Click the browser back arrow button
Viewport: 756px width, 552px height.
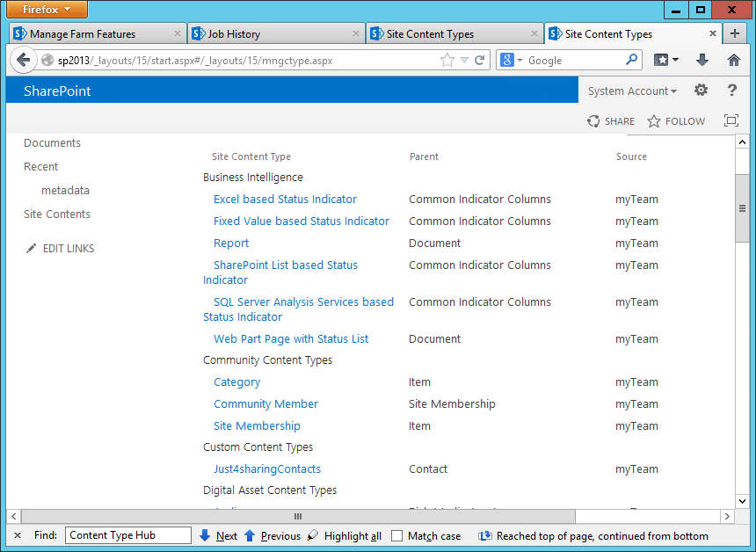coord(23,61)
